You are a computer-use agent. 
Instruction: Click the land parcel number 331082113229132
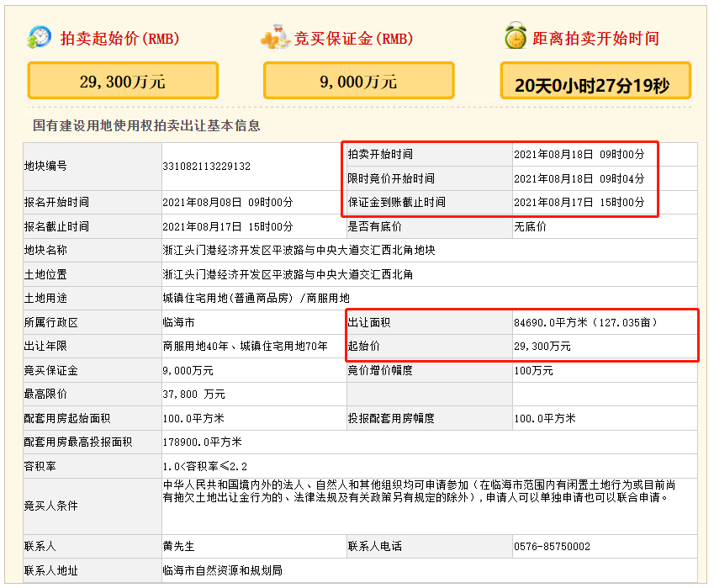point(206,167)
